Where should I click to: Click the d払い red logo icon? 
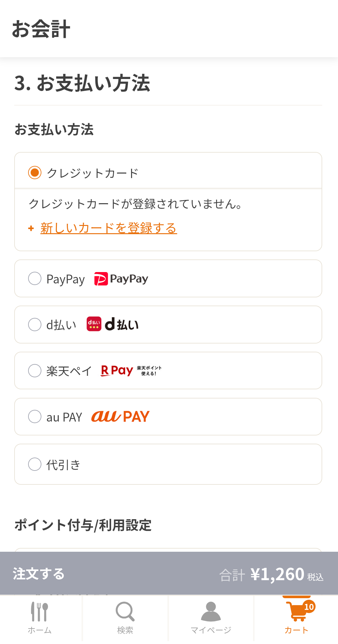[94, 324]
